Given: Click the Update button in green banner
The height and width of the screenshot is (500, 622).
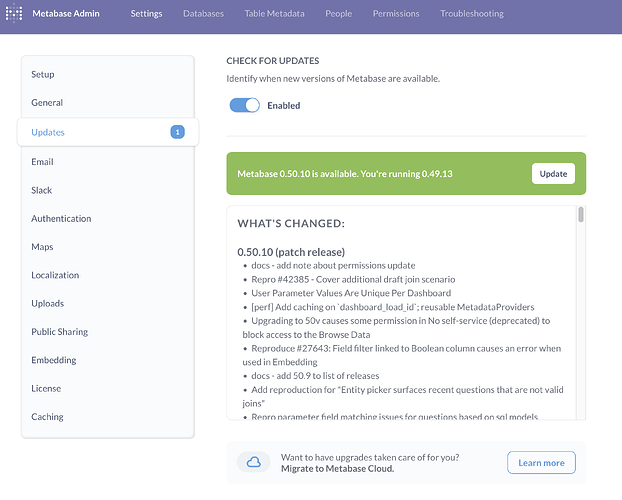Looking at the screenshot, I should click(x=553, y=173).
